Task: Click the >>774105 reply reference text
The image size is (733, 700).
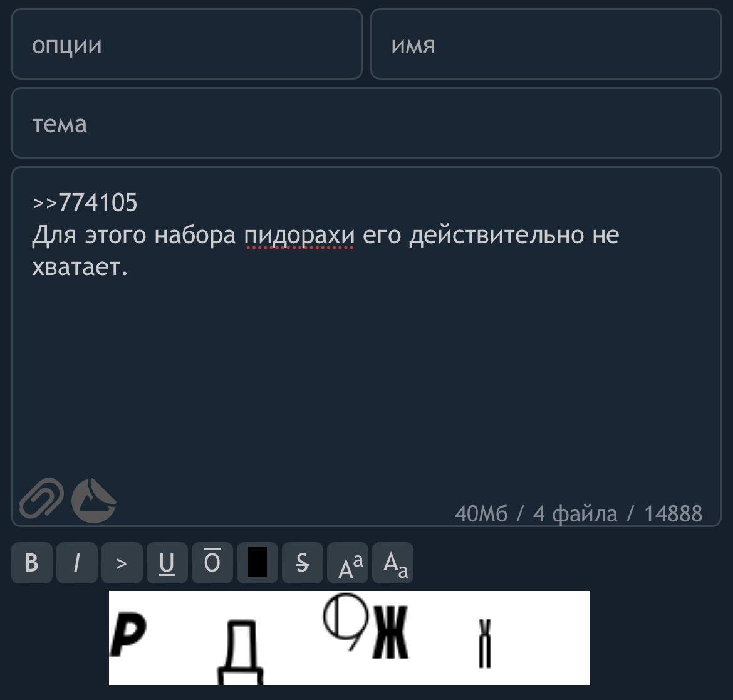Action: [x=85, y=202]
